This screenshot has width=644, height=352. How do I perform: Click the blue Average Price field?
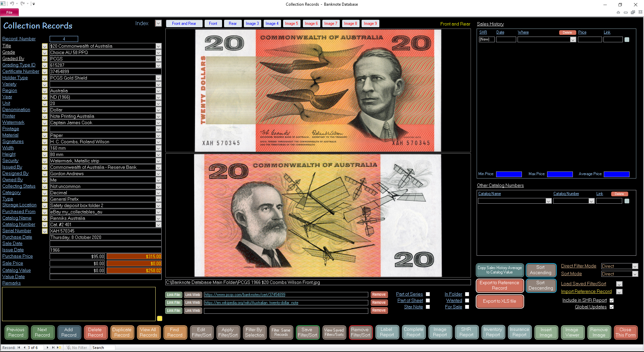coord(616,174)
